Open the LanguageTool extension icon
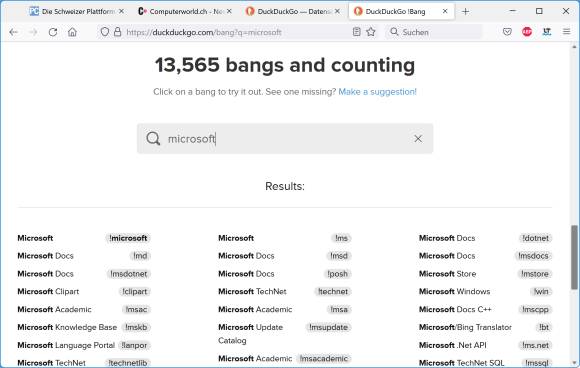Viewport: 580px width, 368px height. tap(547, 32)
